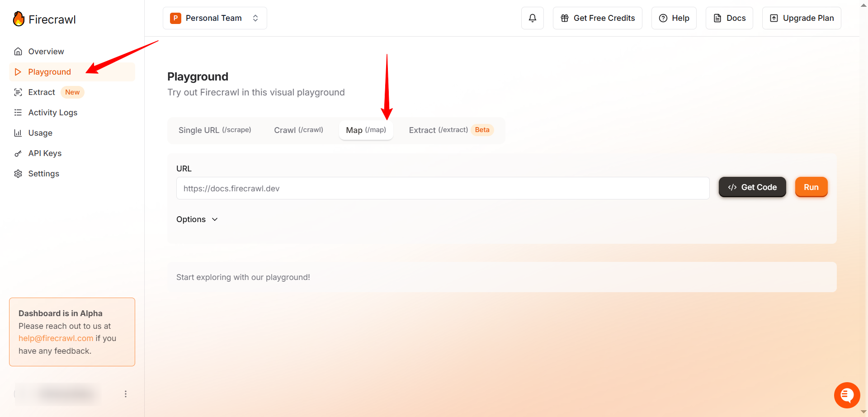Click the orange P team avatar
The width and height of the screenshot is (868, 417).
(x=175, y=18)
